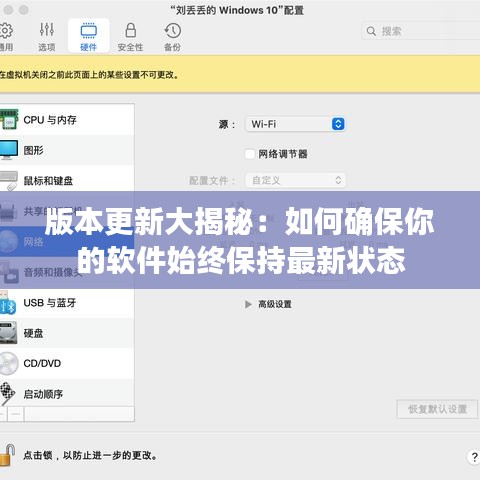Click the 恢复默认设置 button
The image size is (480, 480).
click(x=437, y=409)
